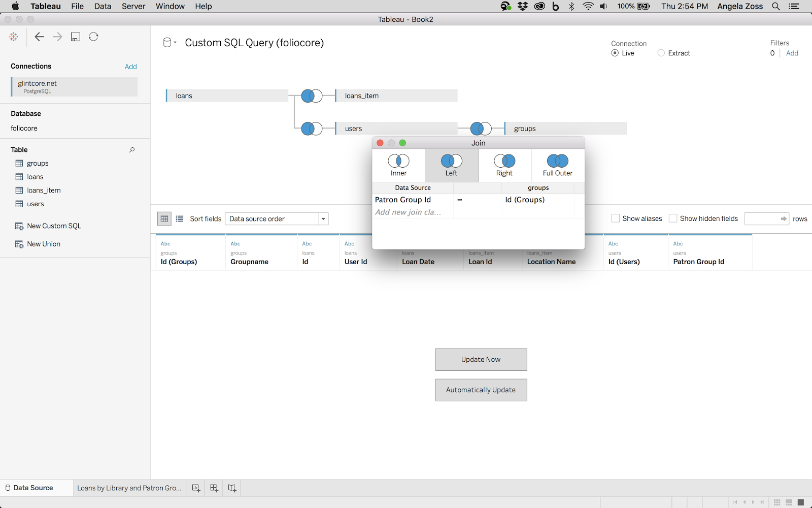Image resolution: width=812 pixels, height=508 pixels.
Task: Click Automatically Update button
Action: point(481,390)
